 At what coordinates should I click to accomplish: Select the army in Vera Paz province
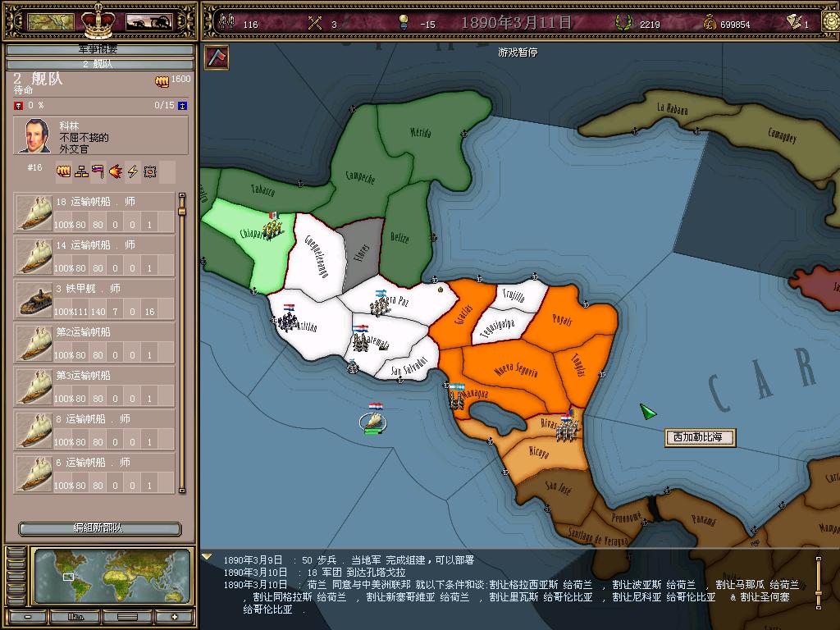tap(381, 304)
